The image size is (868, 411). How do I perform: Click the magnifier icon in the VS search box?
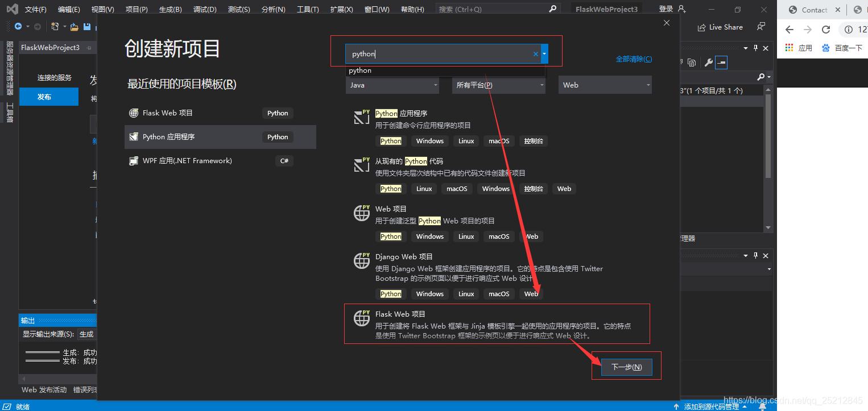tap(553, 9)
